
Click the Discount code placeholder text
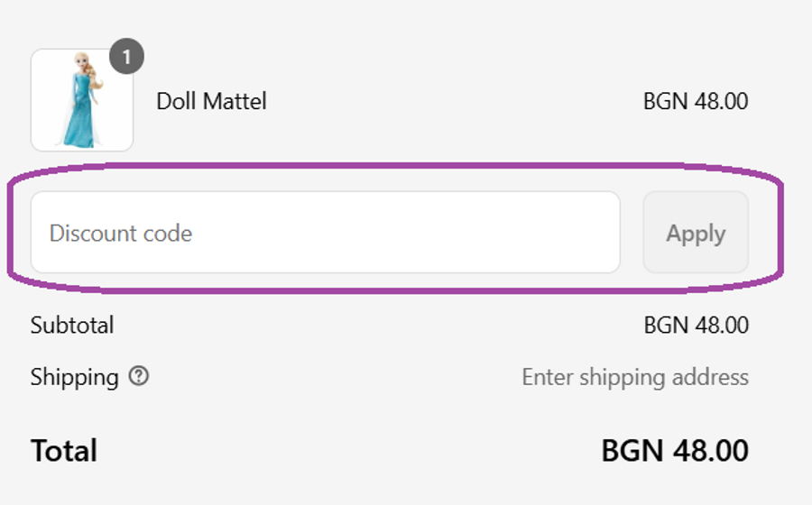click(x=120, y=234)
